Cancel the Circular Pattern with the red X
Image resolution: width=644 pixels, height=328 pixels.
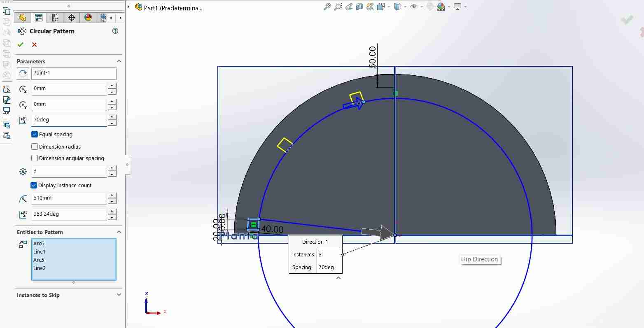point(34,44)
